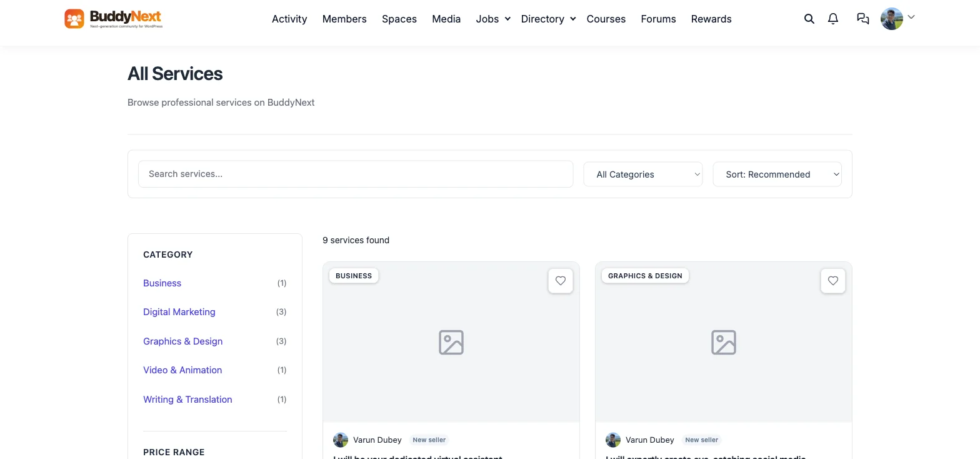The width and height of the screenshot is (980, 459).
Task: Focus the Search services field
Action: click(x=356, y=174)
